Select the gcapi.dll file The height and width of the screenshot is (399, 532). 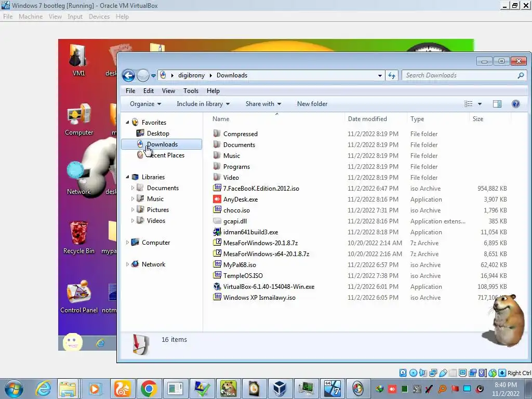point(235,221)
